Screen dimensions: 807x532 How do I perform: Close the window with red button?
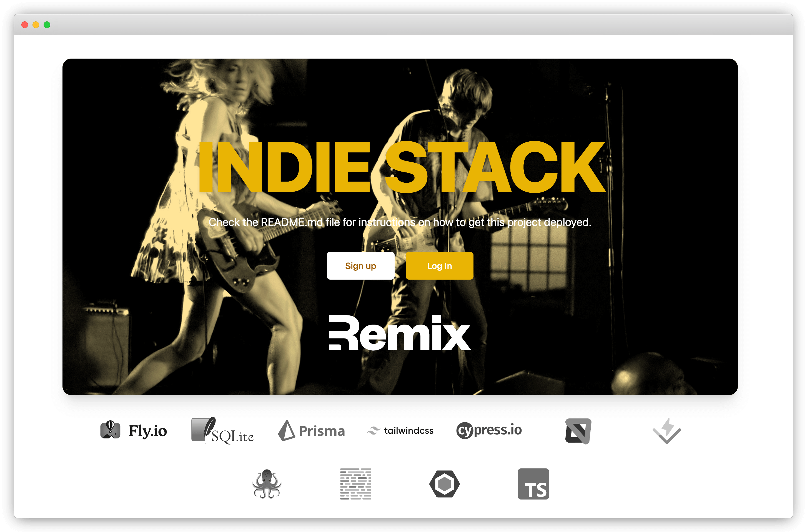point(25,25)
